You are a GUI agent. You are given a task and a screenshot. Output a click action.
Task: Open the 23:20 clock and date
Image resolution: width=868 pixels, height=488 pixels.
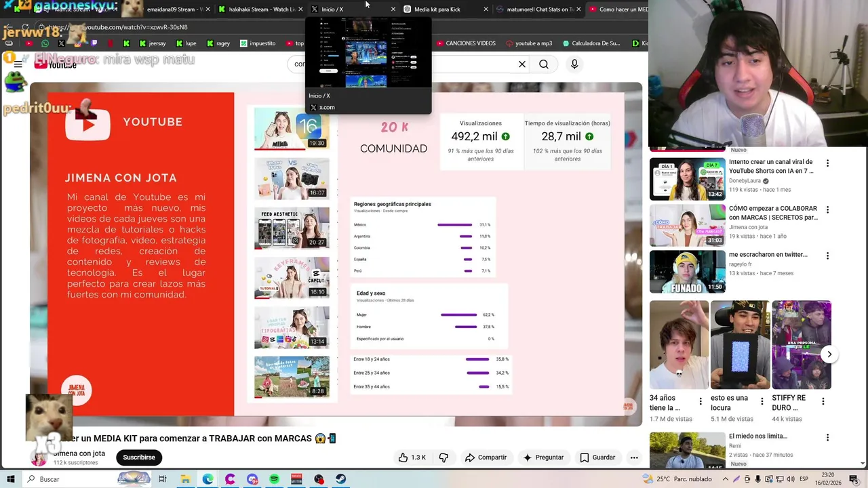[x=827, y=479]
